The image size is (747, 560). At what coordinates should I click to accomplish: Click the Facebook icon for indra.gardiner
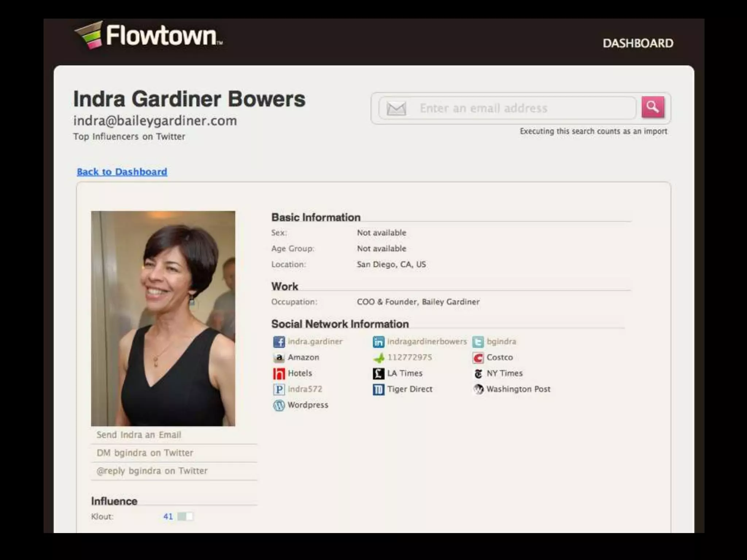(279, 342)
